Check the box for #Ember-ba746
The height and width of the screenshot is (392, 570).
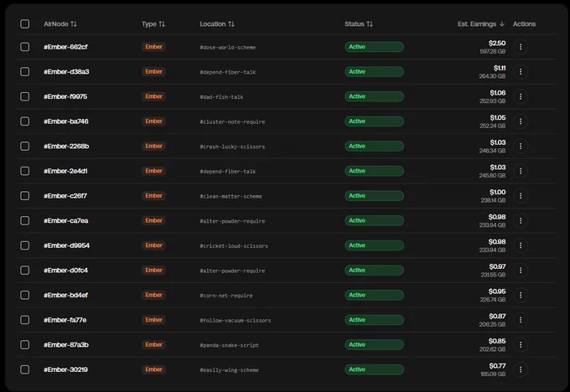point(24,121)
